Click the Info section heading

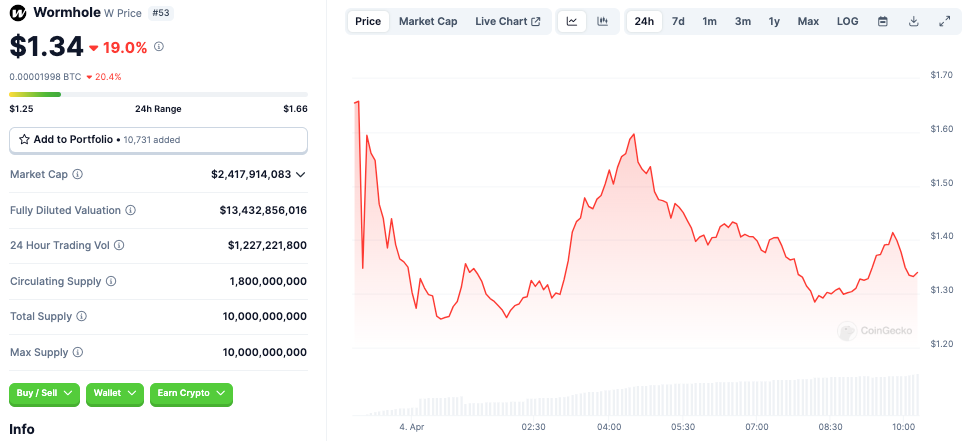point(22,429)
